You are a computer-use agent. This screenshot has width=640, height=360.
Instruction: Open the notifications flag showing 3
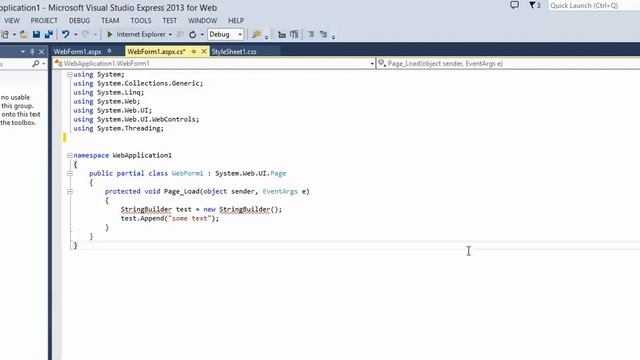535,5
